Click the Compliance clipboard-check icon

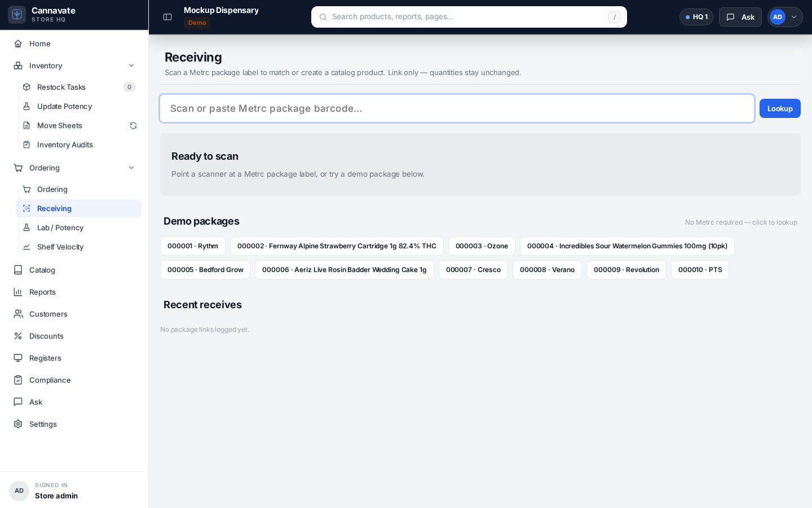pos(18,380)
